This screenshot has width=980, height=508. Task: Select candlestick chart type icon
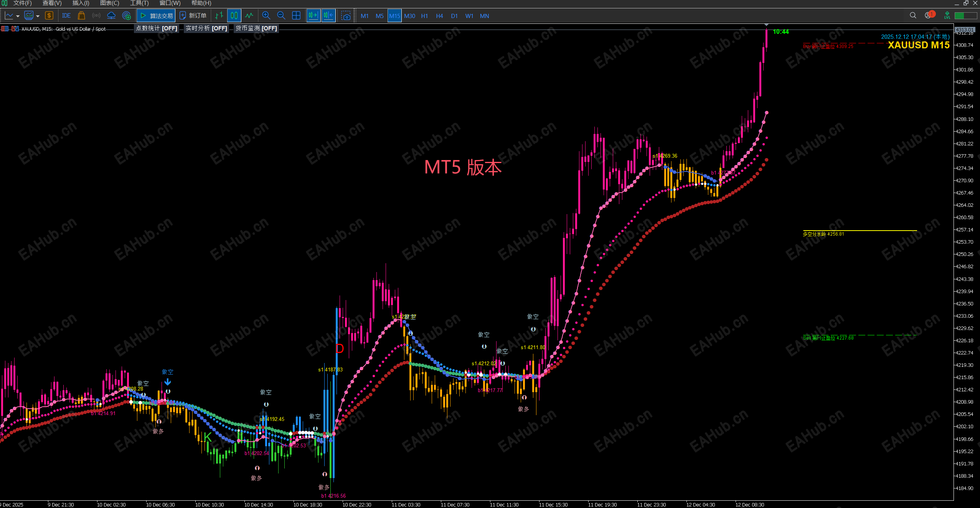point(234,16)
